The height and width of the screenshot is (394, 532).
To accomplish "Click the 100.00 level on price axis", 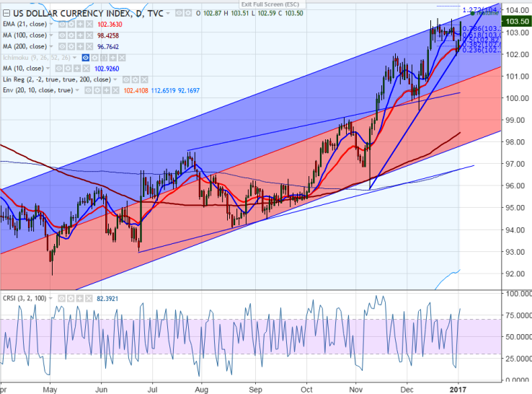I will tap(517, 98).
